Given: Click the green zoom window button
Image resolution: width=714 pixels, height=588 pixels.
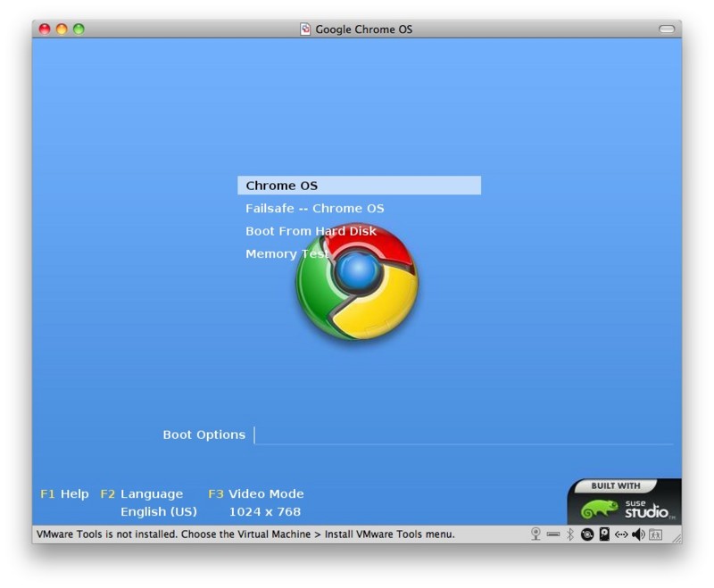Looking at the screenshot, I should [x=79, y=29].
